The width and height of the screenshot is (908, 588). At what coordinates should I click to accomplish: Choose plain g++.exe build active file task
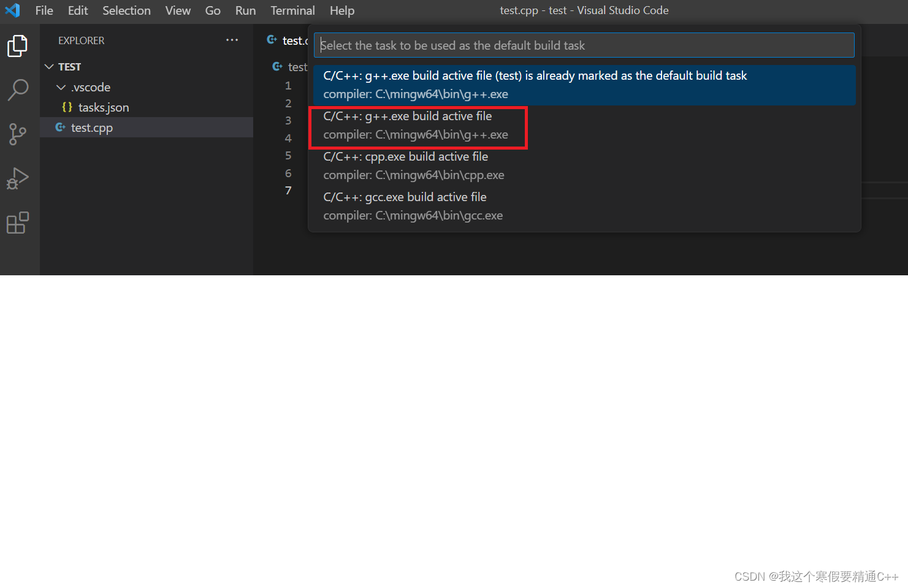click(x=585, y=125)
